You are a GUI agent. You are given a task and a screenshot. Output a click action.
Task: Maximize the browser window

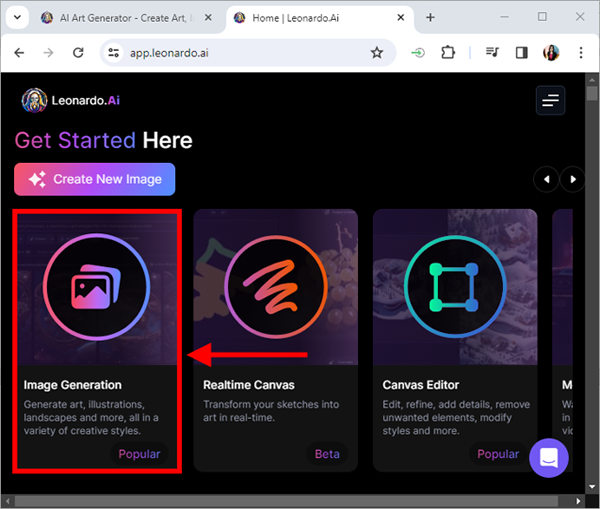[x=542, y=17]
